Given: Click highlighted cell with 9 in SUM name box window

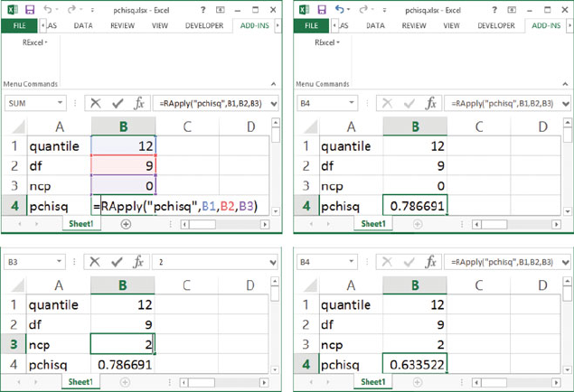Looking at the screenshot, I should coord(123,165).
